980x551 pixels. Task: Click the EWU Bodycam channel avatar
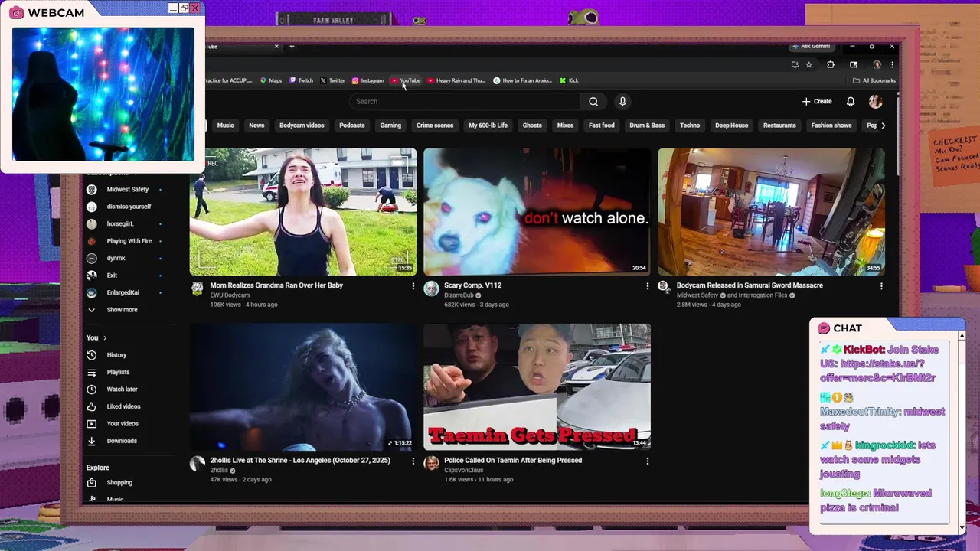[x=198, y=289]
